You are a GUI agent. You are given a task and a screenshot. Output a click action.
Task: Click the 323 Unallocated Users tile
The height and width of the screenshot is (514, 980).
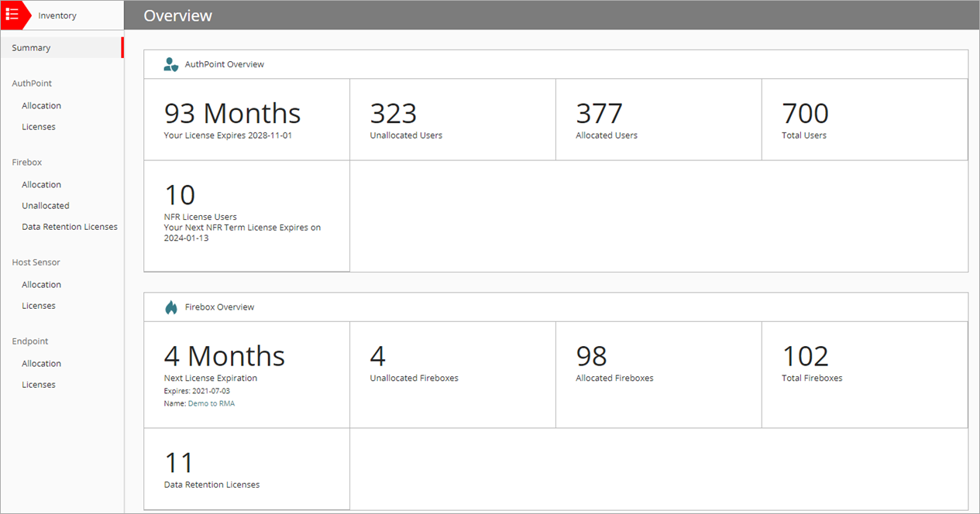click(452, 120)
